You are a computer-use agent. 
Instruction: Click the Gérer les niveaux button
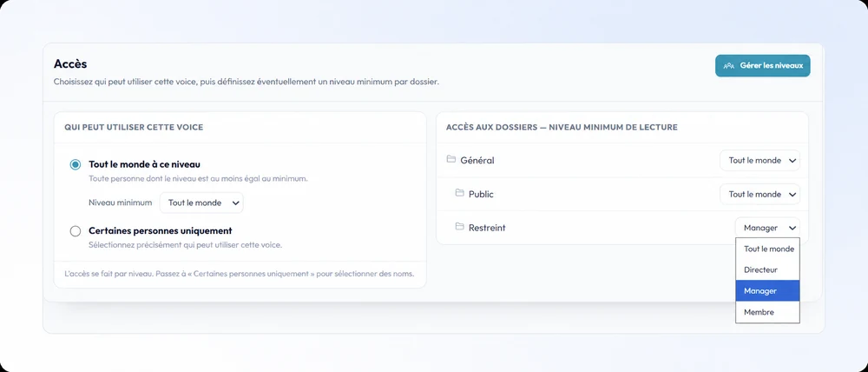click(x=762, y=65)
